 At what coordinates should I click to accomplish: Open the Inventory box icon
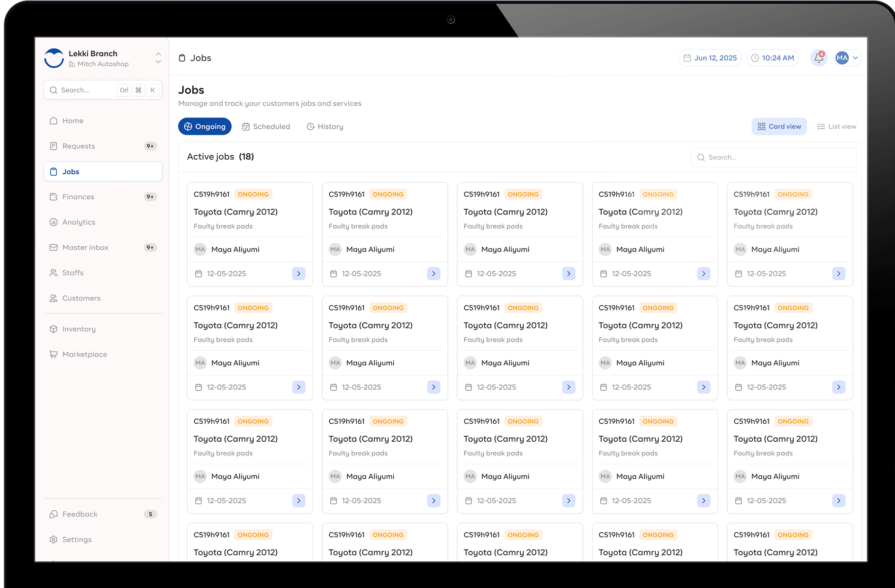pos(54,329)
